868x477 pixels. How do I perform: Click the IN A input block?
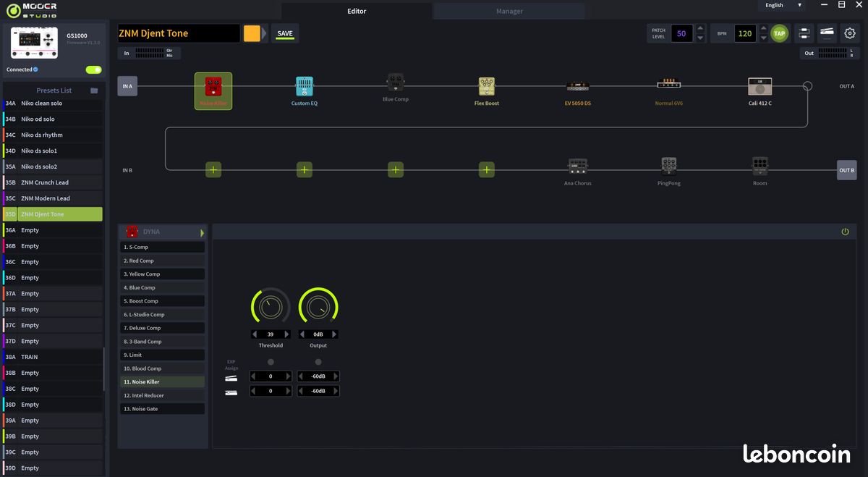pos(127,86)
